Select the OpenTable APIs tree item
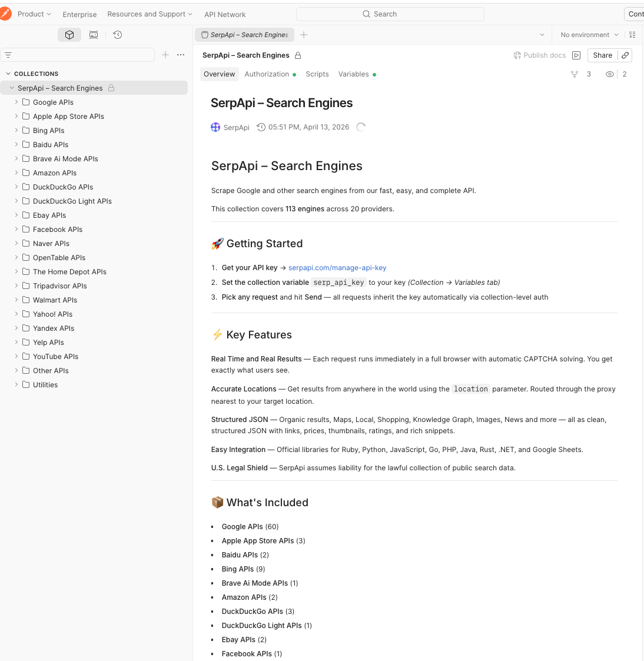Viewport: 644px width, 661px height. click(94, 258)
